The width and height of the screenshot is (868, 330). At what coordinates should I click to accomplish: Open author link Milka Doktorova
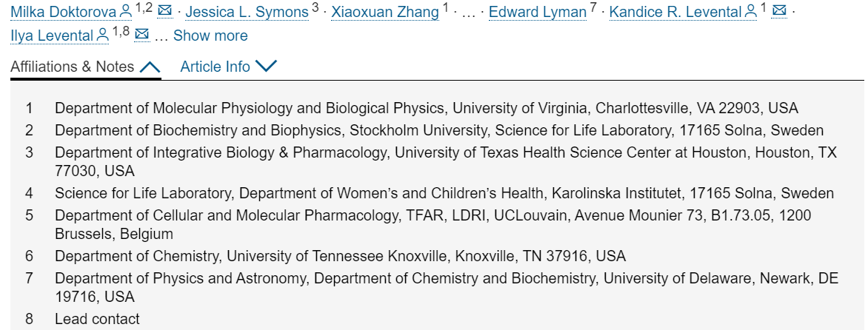tap(64, 12)
